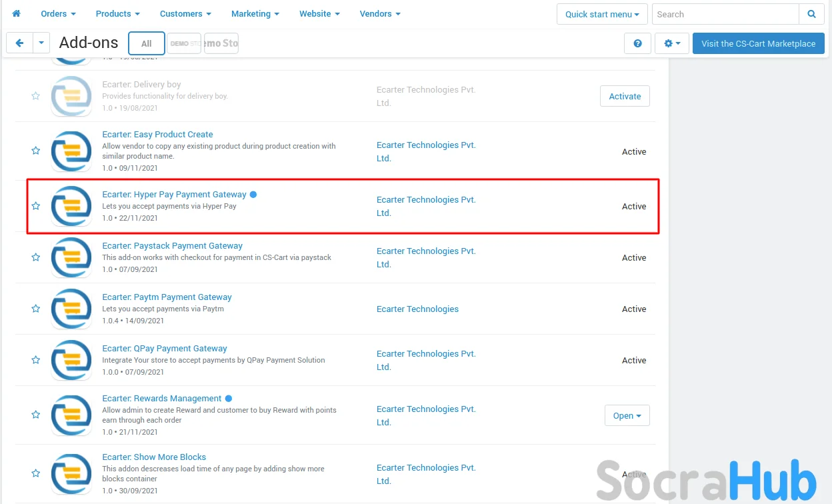The width and height of the screenshot is (832, 504).
Task: Open the Marketing menu
Action: pos(255,13)
